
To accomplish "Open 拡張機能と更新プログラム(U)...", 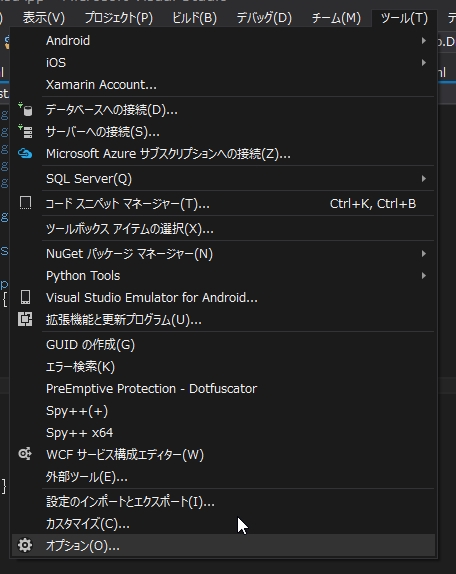I will pyautogui.click(x=223, y=319).
